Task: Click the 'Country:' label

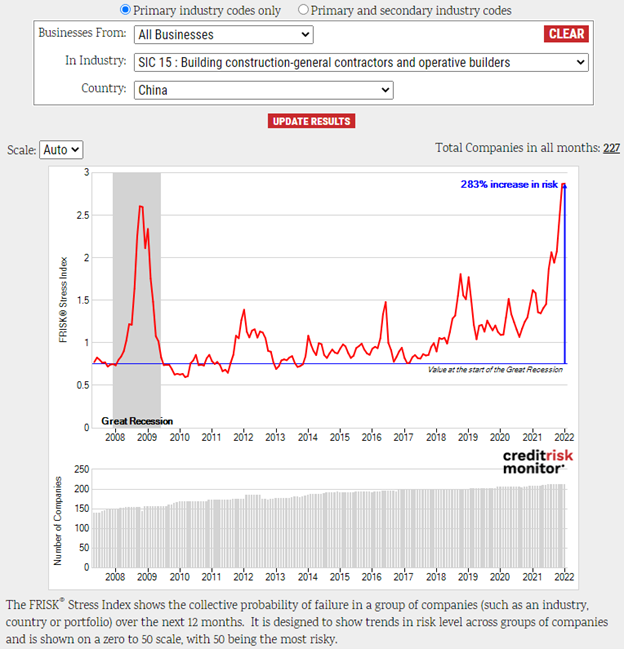Action: [104, 89]
